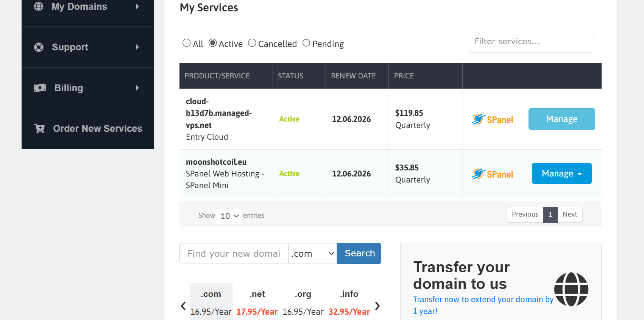Click the large globe icon in the transfer domain card
This screenshot has height=320, width=644.
pyautogui.click(x=571, y=289)
